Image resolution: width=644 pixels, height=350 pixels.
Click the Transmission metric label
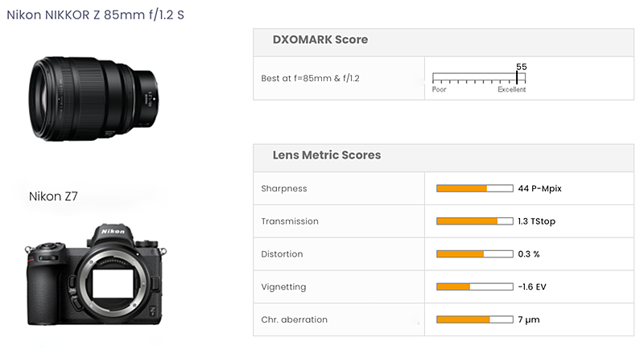290,221
